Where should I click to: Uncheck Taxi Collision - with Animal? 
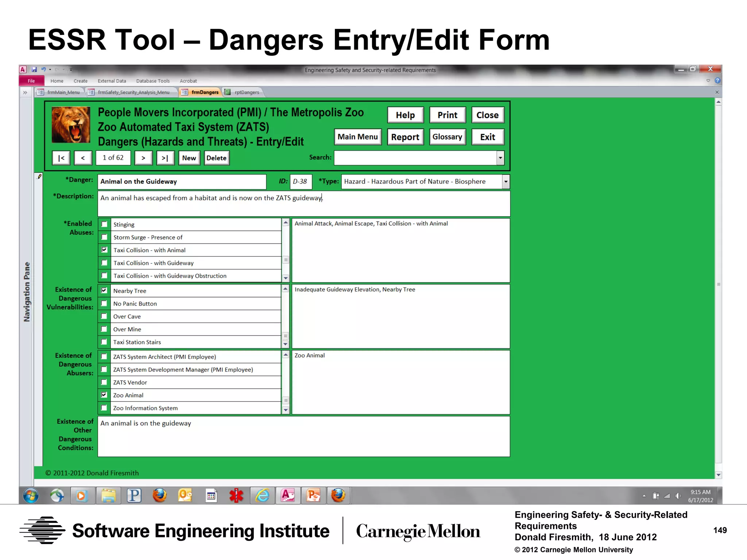105,250
